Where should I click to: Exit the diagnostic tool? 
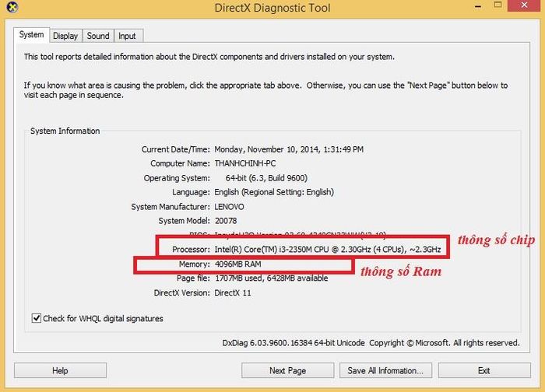[x=484, y=370]
